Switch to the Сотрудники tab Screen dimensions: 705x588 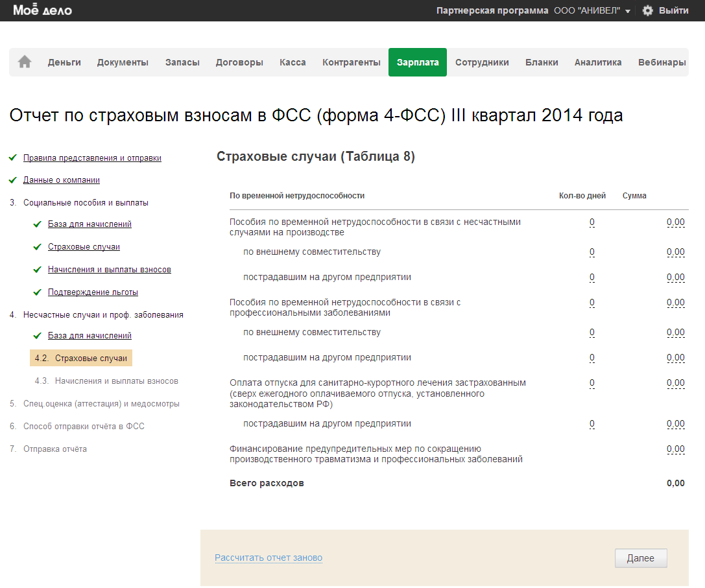point(482,62)
